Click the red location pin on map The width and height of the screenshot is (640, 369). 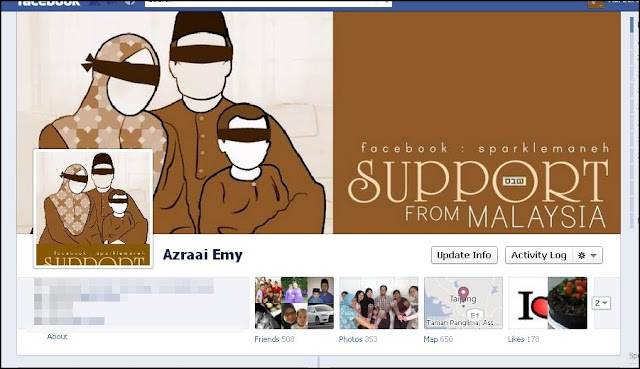click(463, 293)
